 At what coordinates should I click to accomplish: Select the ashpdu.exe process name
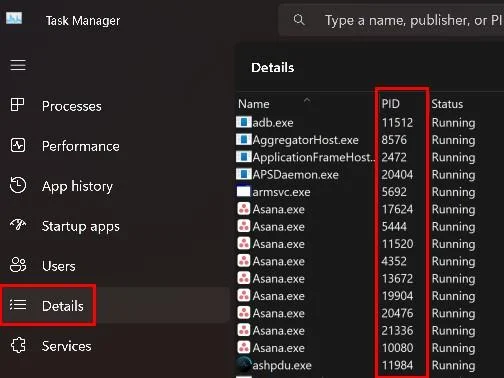pyautogui.click(x=282, y=365)
